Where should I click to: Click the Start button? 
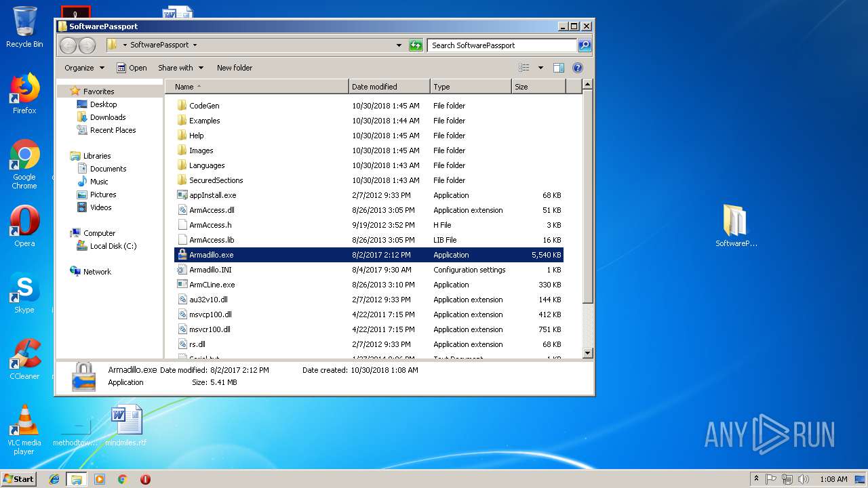[18, 479]
